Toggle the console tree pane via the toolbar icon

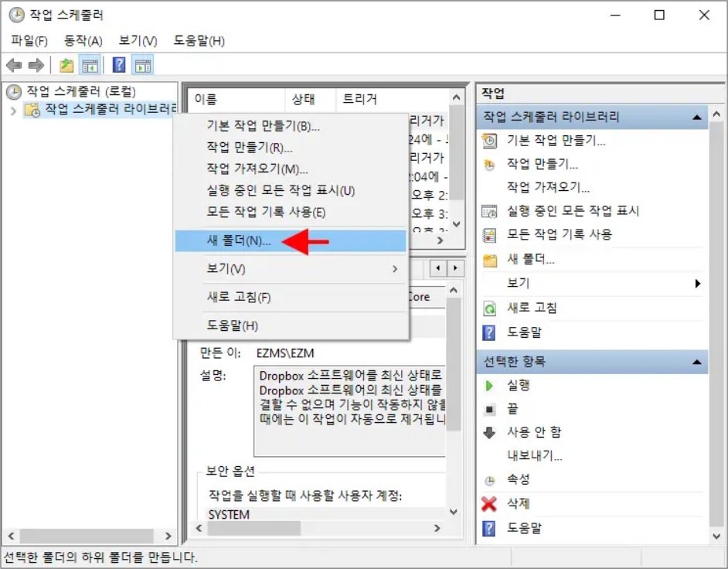[89, 65]
